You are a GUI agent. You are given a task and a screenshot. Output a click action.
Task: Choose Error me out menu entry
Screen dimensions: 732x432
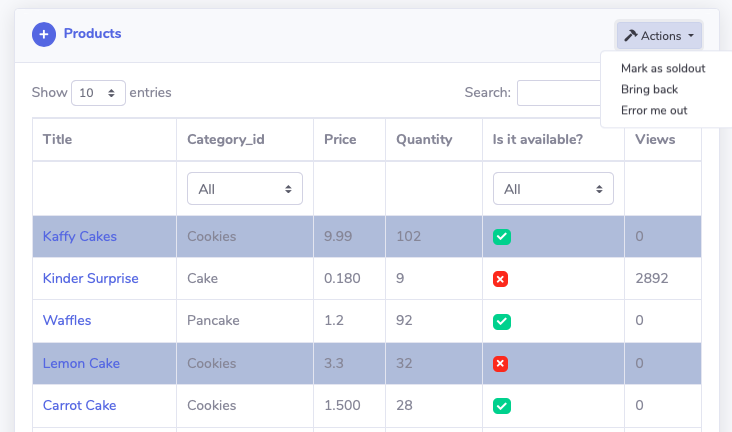click(x=654, y=110)
